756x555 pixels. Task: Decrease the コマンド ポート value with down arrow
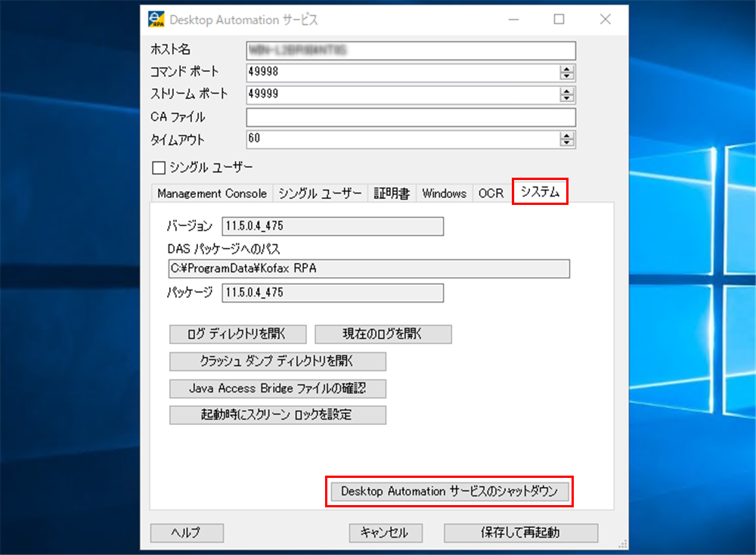(567, 76)
